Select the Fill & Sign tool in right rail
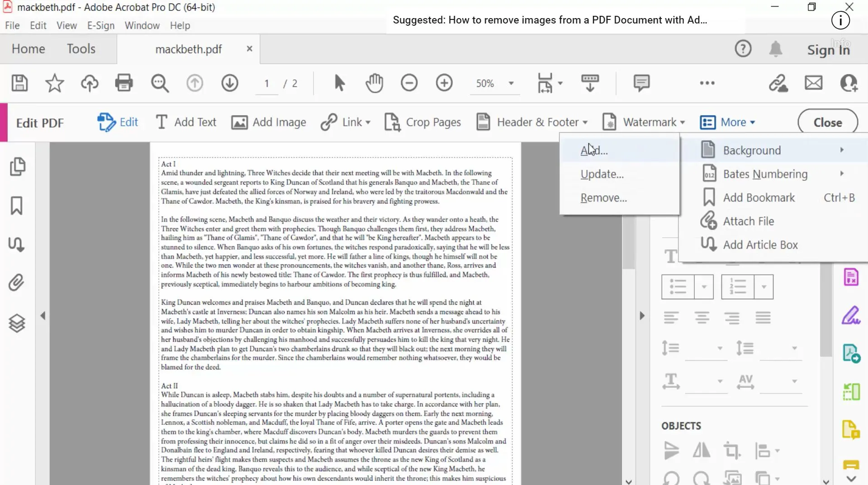 point(851,315)
